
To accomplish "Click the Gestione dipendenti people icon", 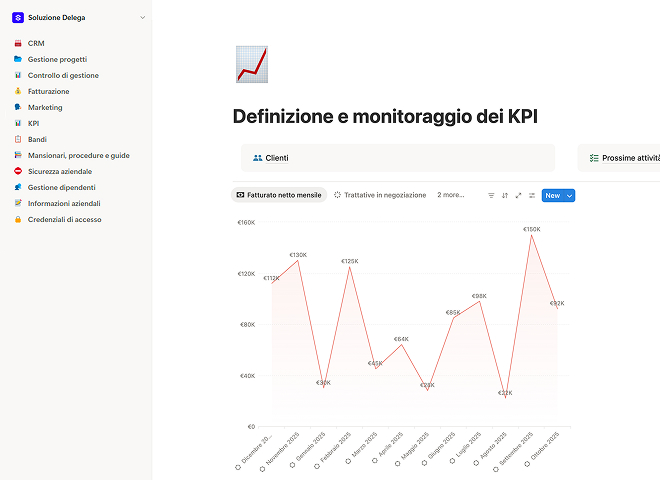I will (x=18, y=187).
